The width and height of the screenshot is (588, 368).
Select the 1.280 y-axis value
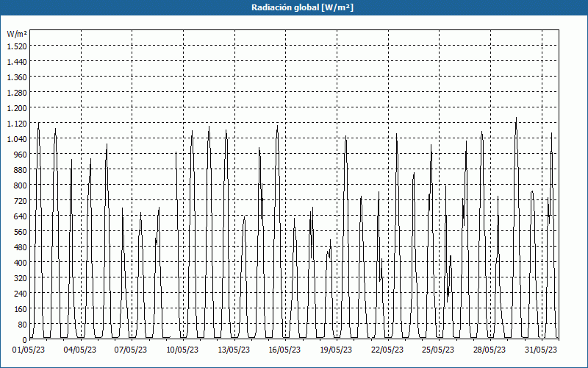(x=17, y=93)
